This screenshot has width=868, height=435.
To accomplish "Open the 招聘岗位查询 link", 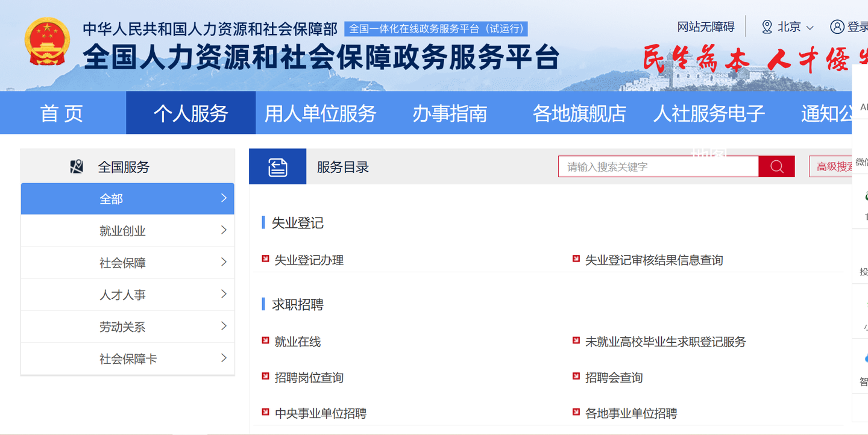I will [x=309, y=378].
